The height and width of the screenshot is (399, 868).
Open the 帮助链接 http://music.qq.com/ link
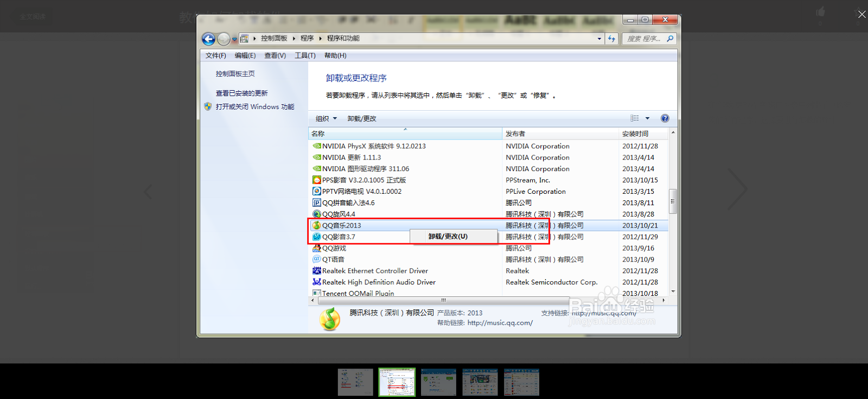500,322
